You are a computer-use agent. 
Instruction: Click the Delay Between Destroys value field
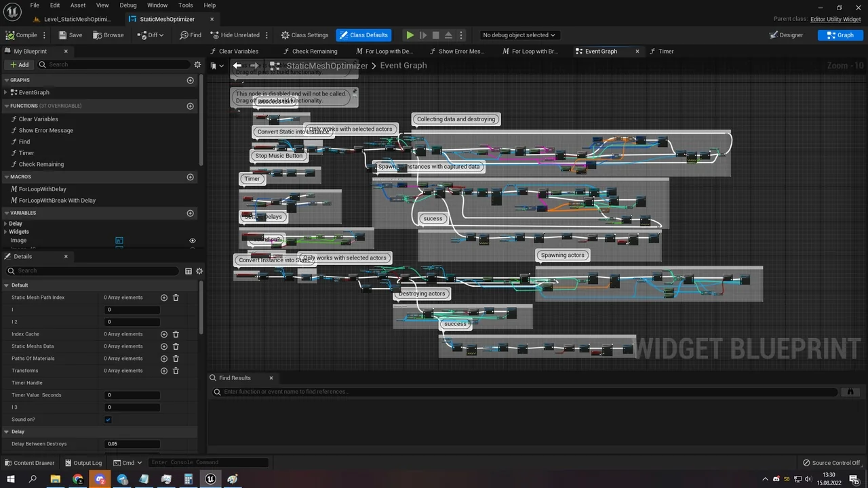pos(133,444)
